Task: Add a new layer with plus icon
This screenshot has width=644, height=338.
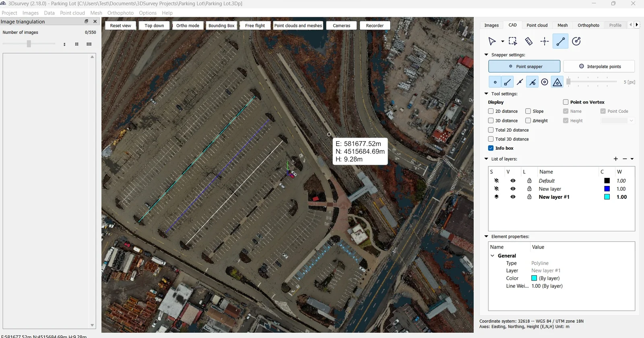Action: click(615, 159)
